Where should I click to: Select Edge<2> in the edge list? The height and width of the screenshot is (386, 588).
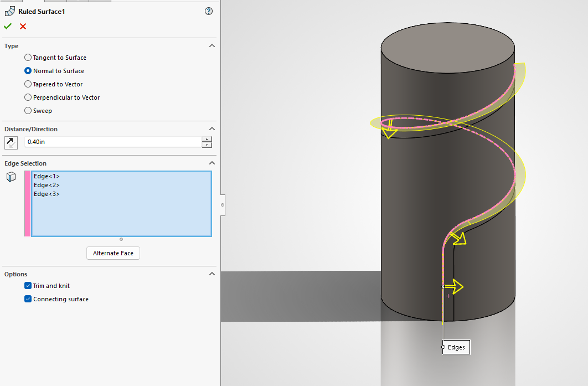click(x=47, y=185)
